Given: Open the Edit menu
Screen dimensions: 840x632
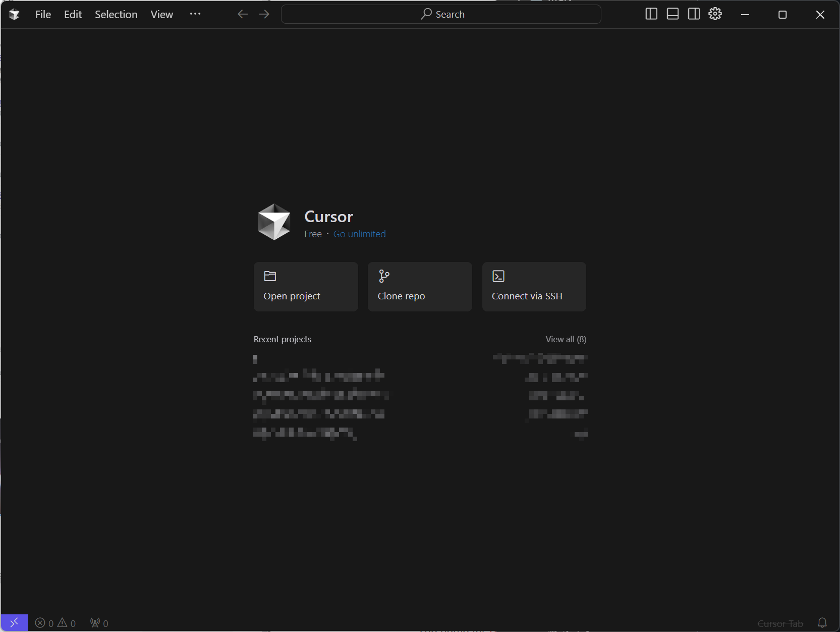Looking at the screenshot, I should click(x=73, y=15).
